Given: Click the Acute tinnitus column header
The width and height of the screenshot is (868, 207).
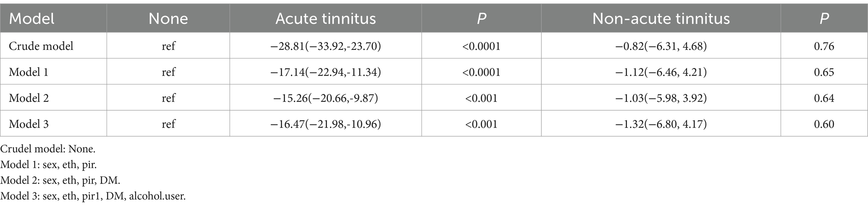Looking at the screenshot, I should tap(325, 18).
